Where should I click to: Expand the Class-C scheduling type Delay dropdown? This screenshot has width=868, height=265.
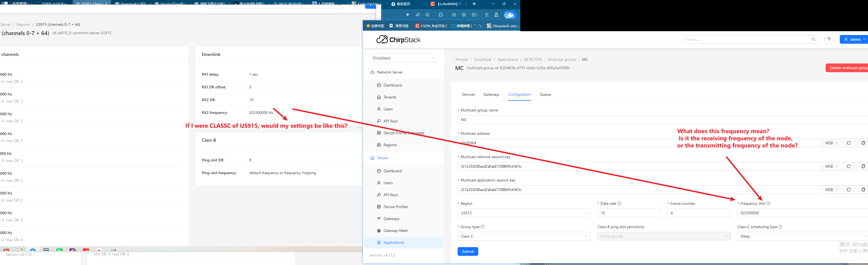(802, 236)
